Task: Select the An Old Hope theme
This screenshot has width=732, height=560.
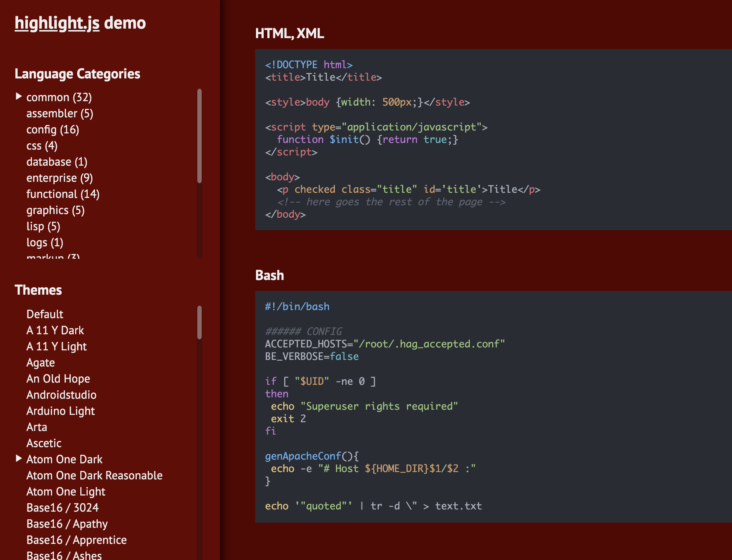Action: point(58,379)
